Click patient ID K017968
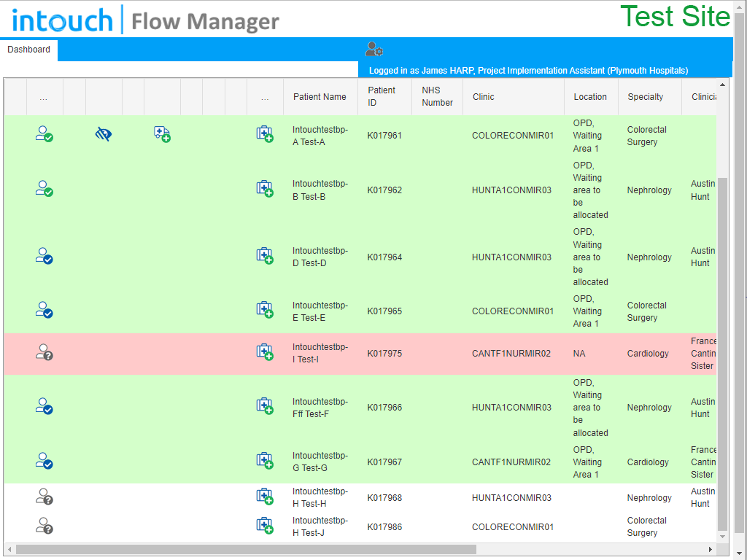Image resolution: width=747 pixels, height=560 pixels. [x=384, y=497]
